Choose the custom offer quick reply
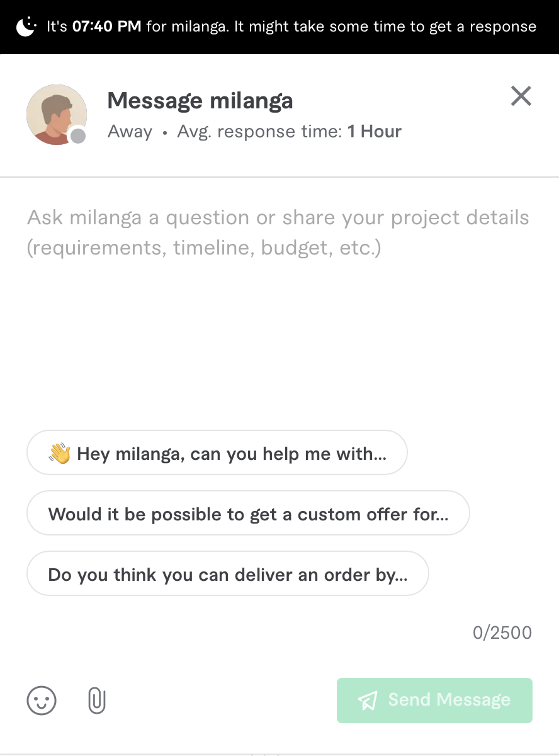The height and width of the screenshot is (756, 559). coord(248,513)
